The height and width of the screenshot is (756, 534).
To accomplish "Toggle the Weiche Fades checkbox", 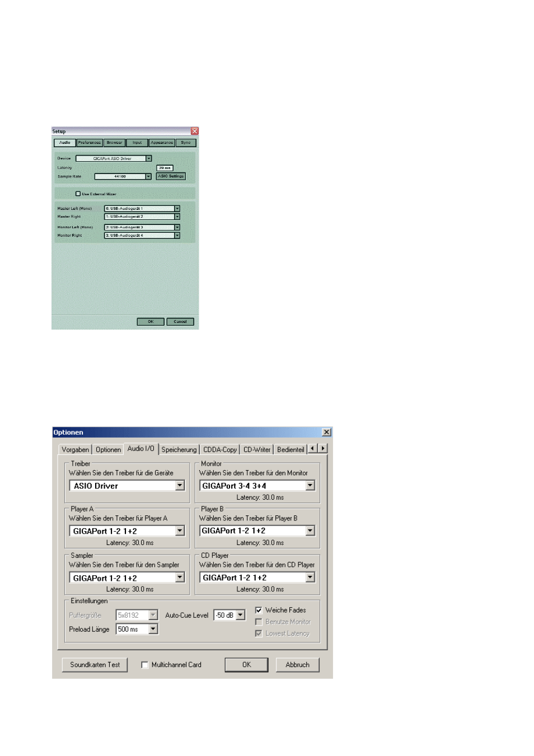I will [259, 610].
